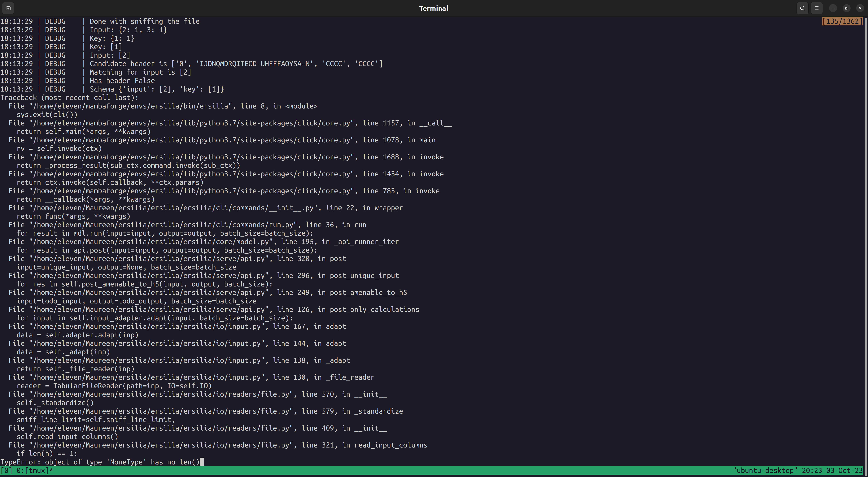
Task: Click the DEBUG line reading Has header False
Action: tap(122, 81)
